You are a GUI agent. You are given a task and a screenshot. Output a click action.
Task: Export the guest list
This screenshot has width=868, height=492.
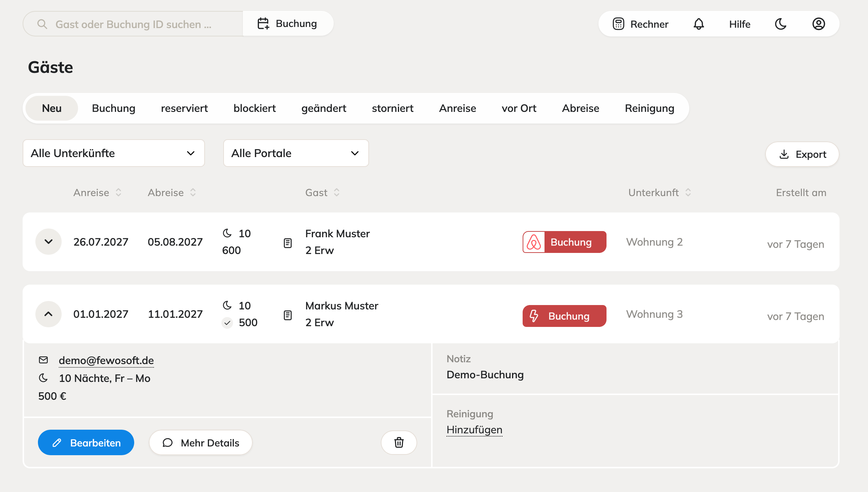click(x=802, y=154)
